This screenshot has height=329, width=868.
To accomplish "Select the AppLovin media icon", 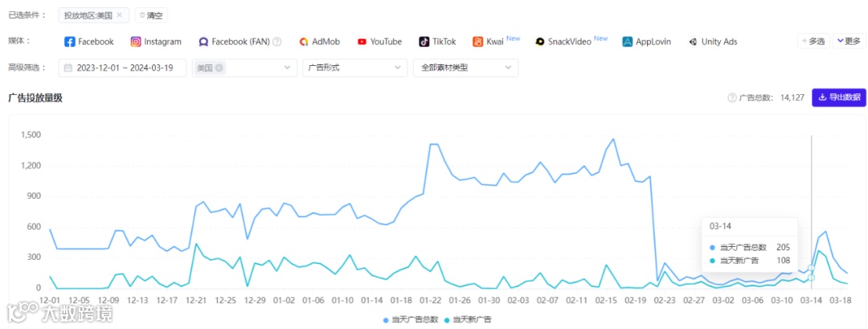I will point(627,42).
